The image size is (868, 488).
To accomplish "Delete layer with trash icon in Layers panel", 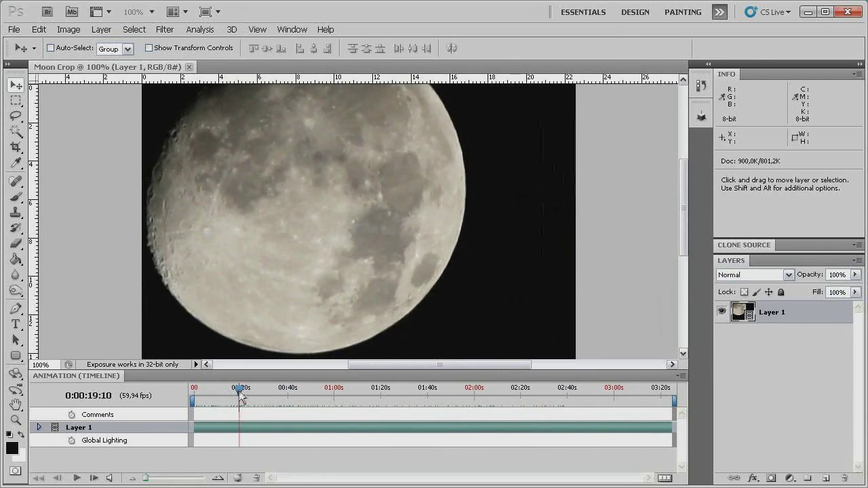I will point(844,478).
